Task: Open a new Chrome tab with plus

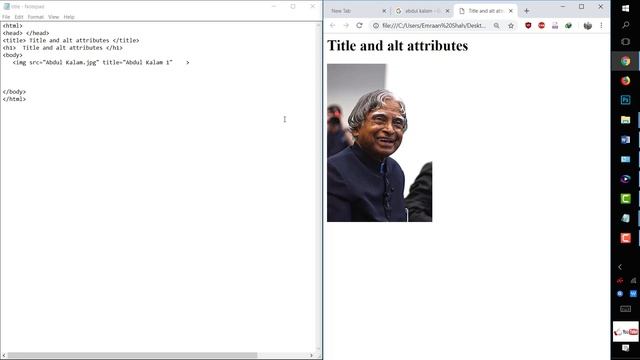Action: 527,11
